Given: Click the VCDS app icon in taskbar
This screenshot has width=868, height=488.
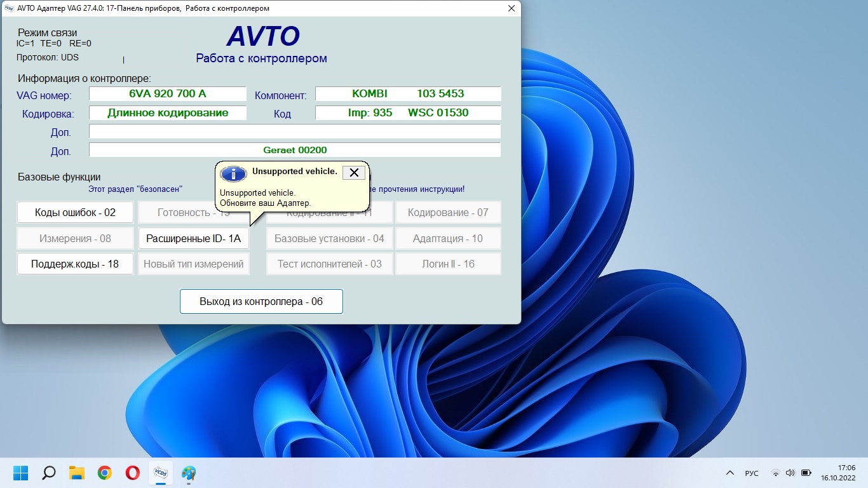Looking at the screenshot, I should coord(160,473).
